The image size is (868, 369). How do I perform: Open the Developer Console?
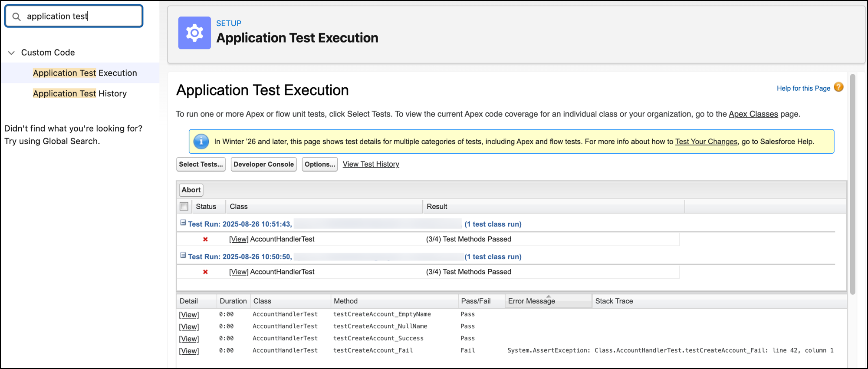(x=263, y=164)
